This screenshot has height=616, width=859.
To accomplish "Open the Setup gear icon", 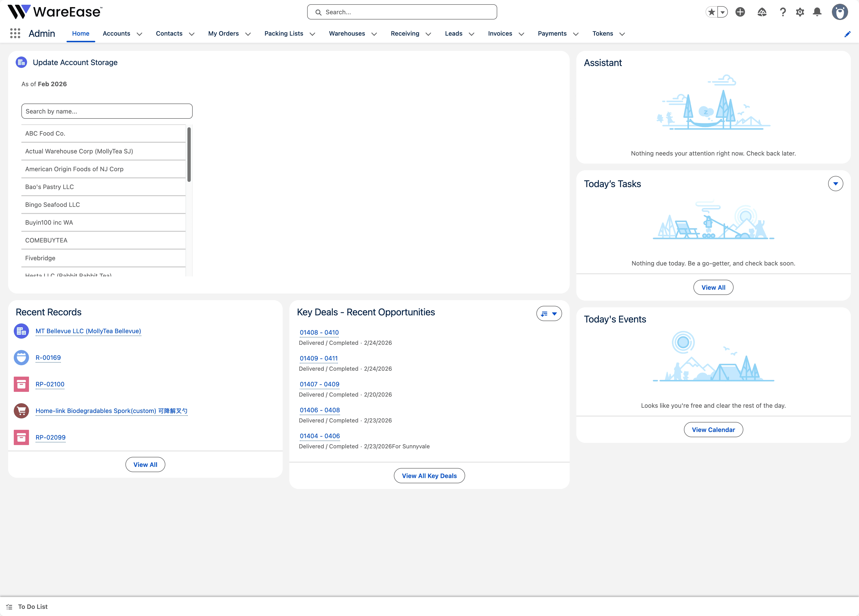I will click(800, 12).
